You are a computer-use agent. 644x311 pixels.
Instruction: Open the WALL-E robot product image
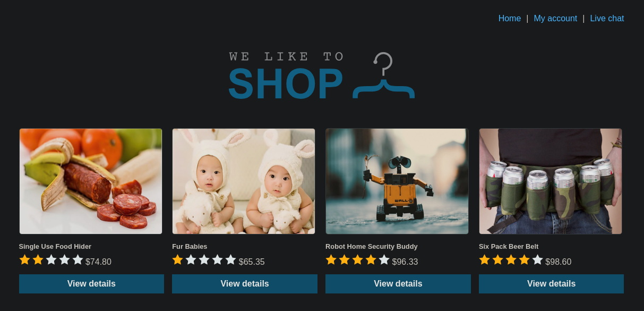(x=397, y=181)
